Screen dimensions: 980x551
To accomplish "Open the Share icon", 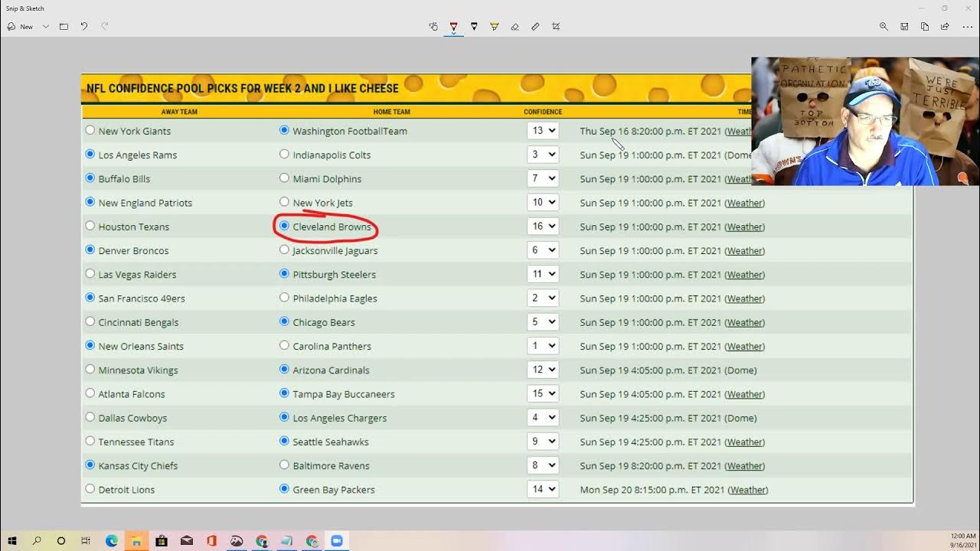I will (x=945, y=27).
